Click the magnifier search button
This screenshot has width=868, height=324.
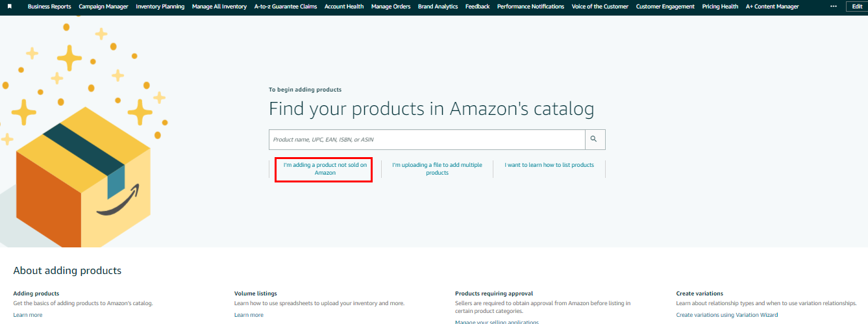tap(595, 140)
